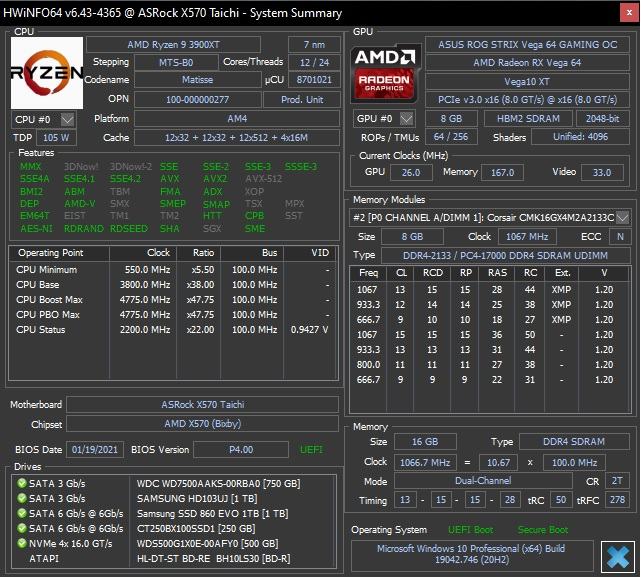Click the GPU memory clock 167.0
Image resolution: width=641 pixels, height=578 pixels.
pyautogui.click(x=502, y=173)
